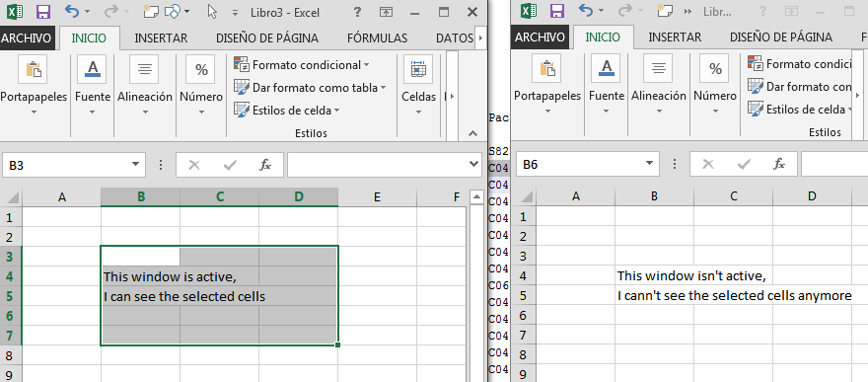Click Enter checkmark in left formula bar

point(230,165)
